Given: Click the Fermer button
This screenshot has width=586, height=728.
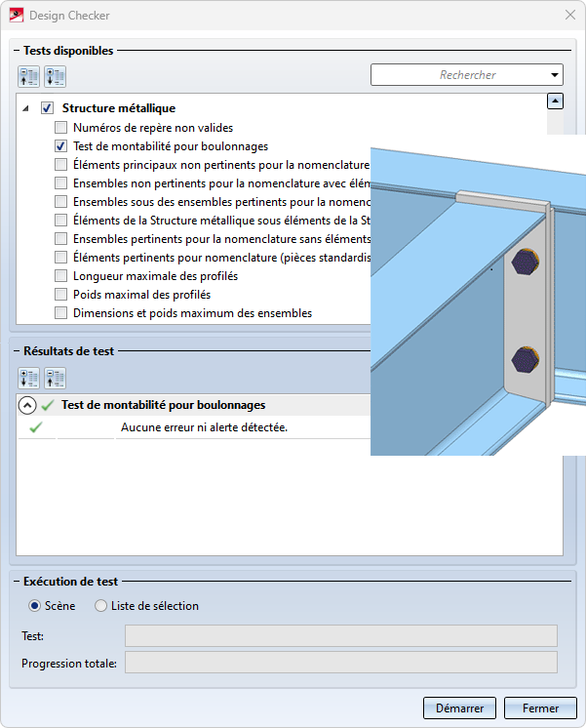Looking at the screenshot, I should click(540, 708).
